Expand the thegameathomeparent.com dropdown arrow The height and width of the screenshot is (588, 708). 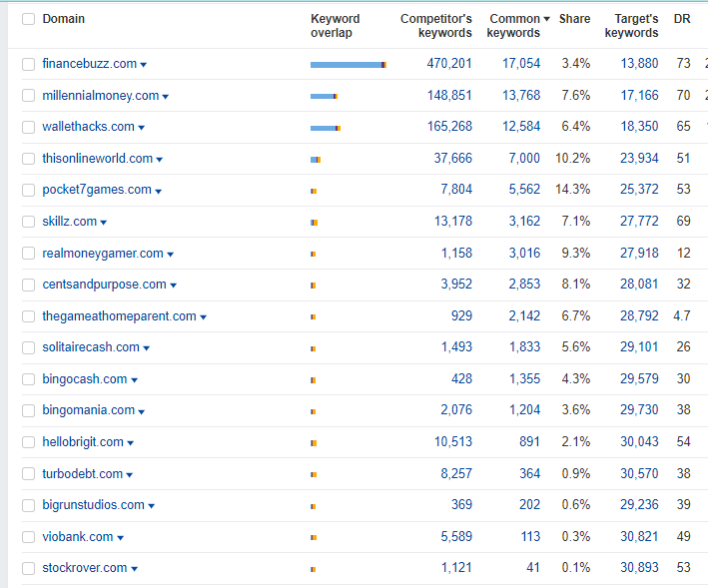pos(203,317)
